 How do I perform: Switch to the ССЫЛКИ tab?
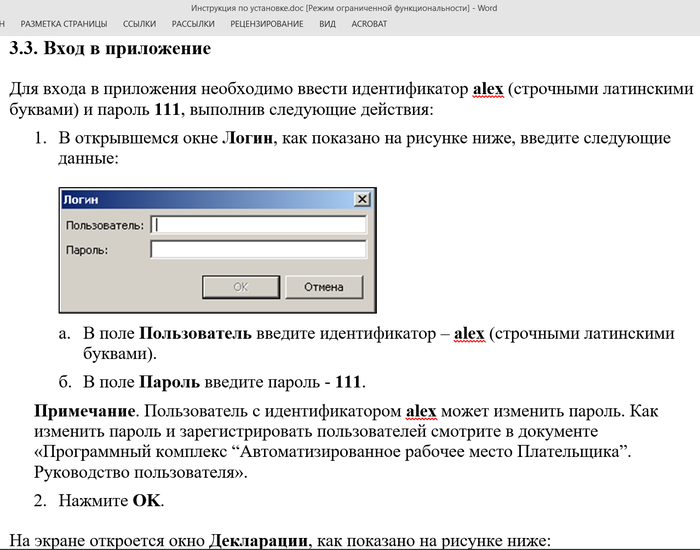(139, 24)
